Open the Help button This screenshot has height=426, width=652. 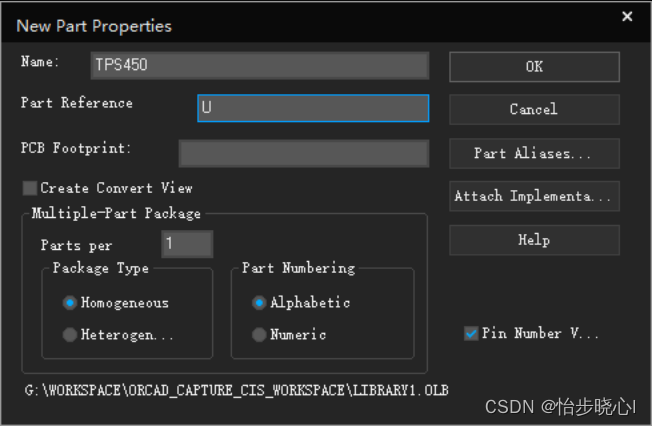[x=534, y=240]
